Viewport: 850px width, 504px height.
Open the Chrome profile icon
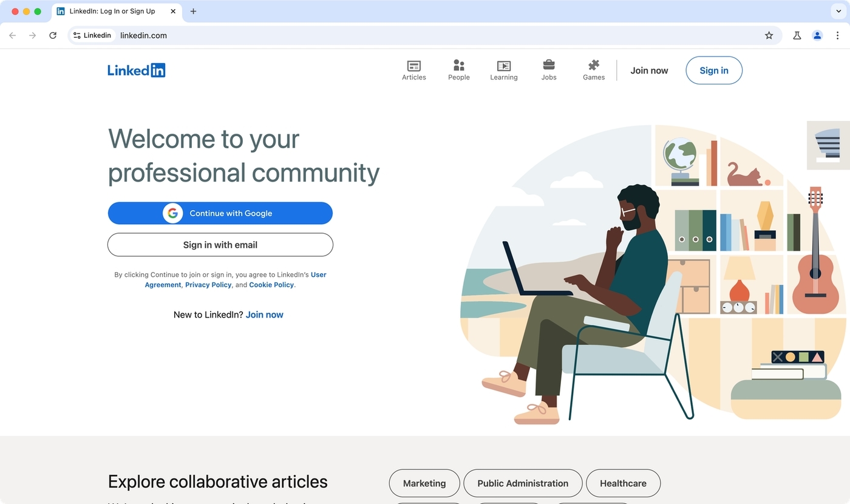coord(817,35)
